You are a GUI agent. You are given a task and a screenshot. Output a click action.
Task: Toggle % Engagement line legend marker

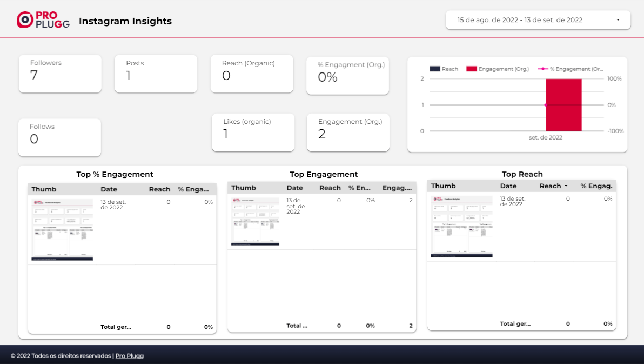click(542, 69)
